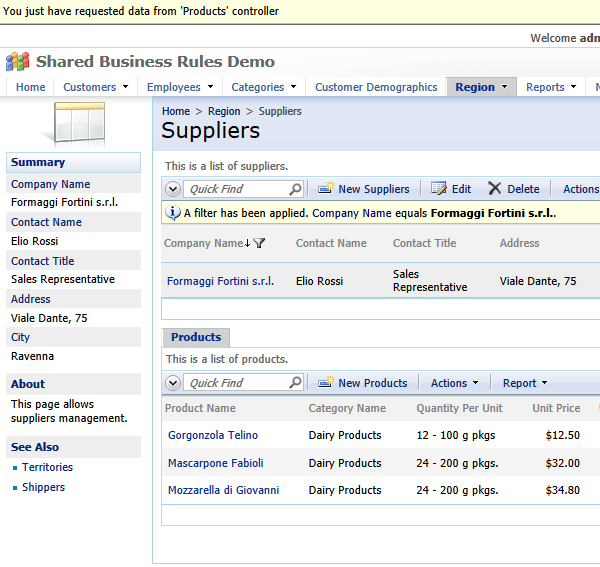Image resolution: width=600 pixels, height=567 pixels.
Task: Open the Formaggi Fortini s.r.l. supplier link
Action: tap(220, 281)
